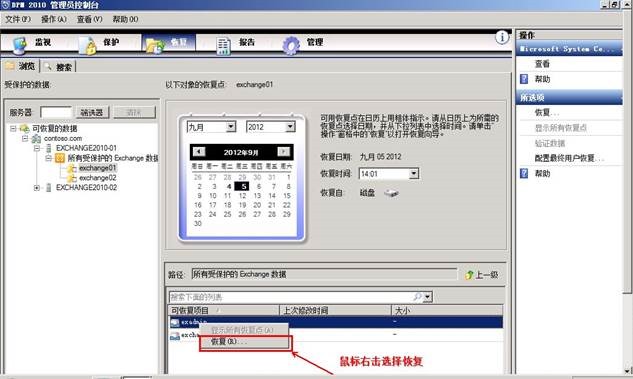Open the 监视 monitoring view icon
The image size is (633, 379).
[x=19, y=45]
